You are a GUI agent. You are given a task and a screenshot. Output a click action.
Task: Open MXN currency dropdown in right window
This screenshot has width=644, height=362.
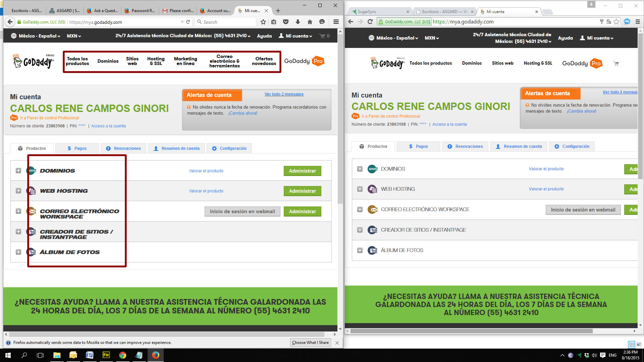tap(432, 38)
